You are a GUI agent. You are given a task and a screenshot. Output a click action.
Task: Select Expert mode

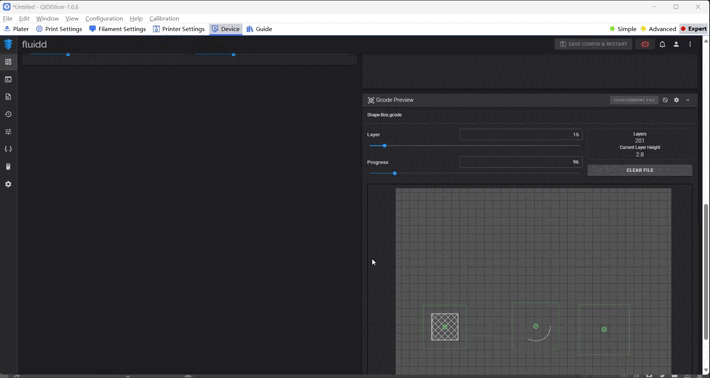694,29
